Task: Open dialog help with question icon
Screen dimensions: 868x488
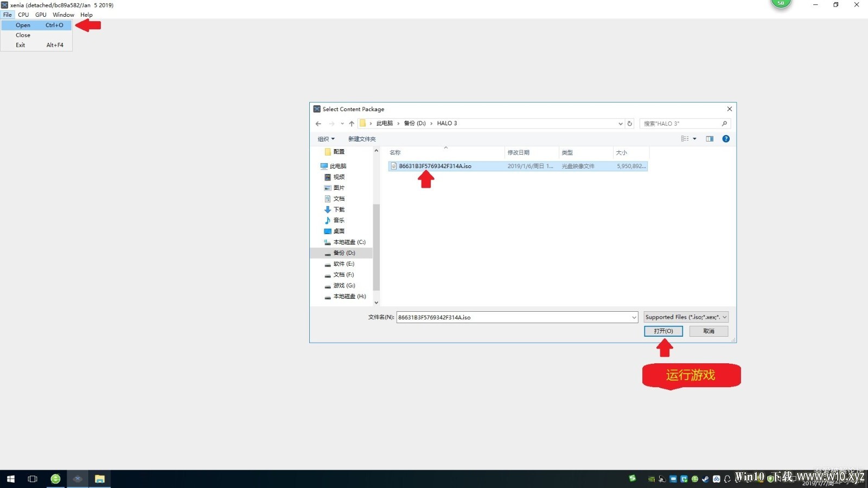Action: tap(726, 139)
